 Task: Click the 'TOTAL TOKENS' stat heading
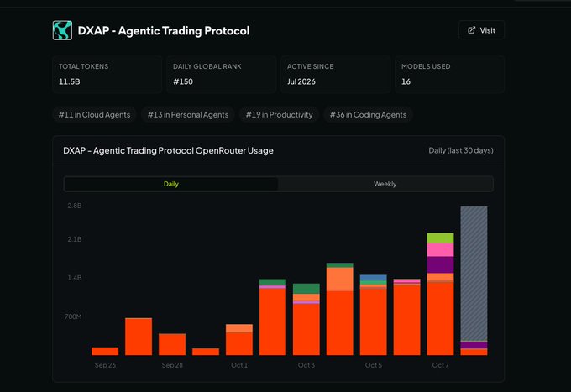pos(83,66)
